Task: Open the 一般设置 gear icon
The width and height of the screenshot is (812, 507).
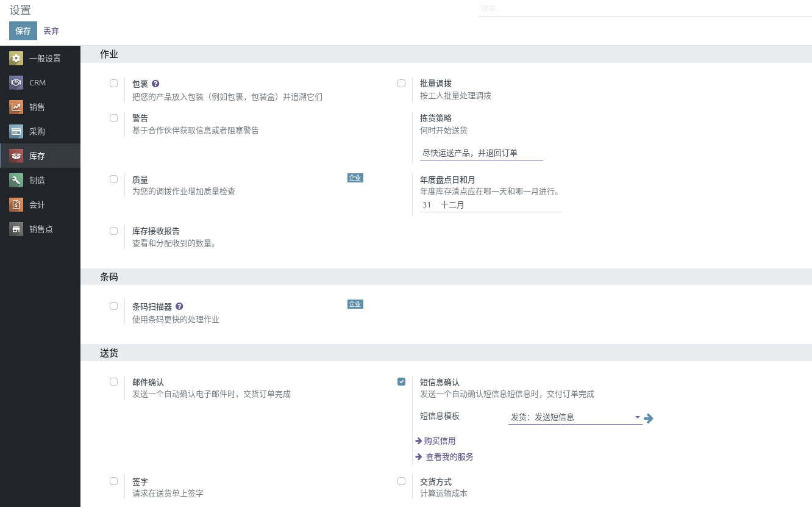Action: pyautogui.click(x=16, y=59)
